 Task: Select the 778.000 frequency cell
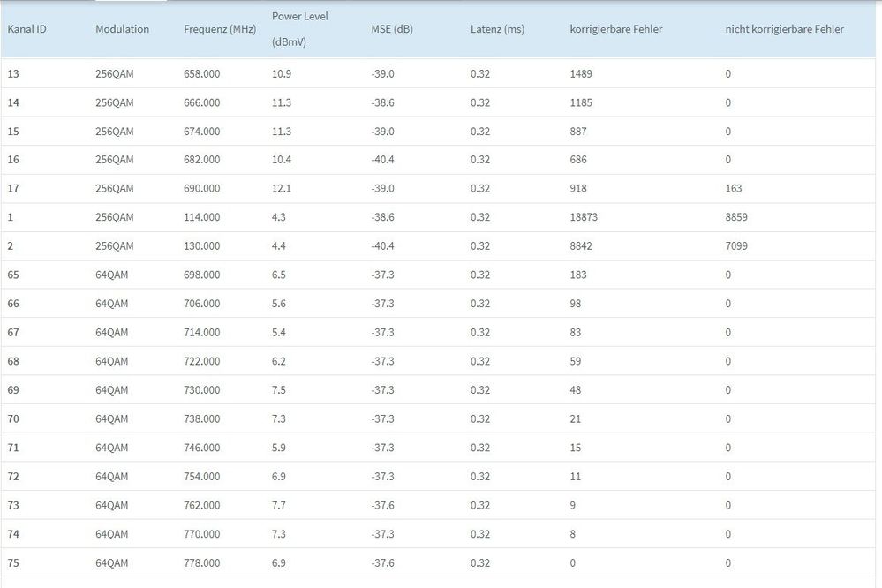coord(201,562)
